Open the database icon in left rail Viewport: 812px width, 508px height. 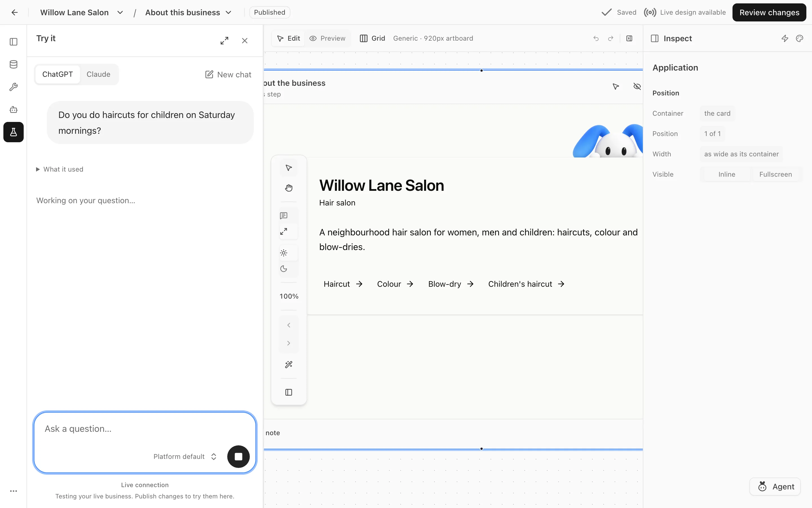pos(14,64)
